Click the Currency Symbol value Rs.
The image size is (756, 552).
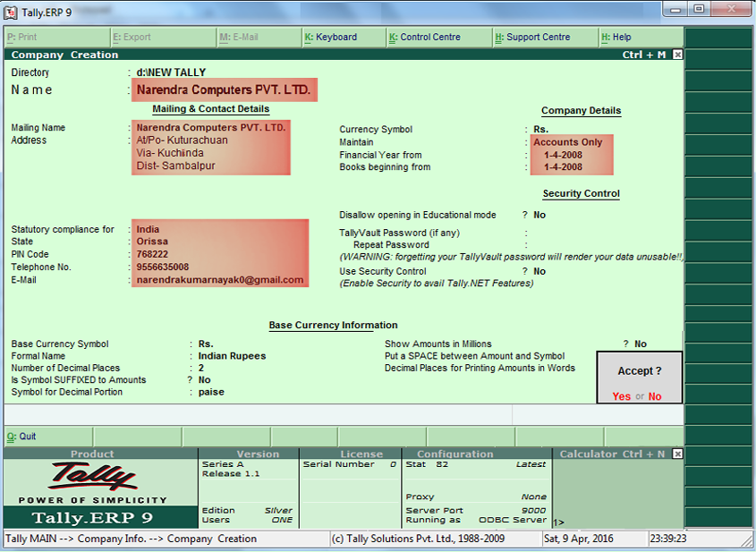point(541,129)
